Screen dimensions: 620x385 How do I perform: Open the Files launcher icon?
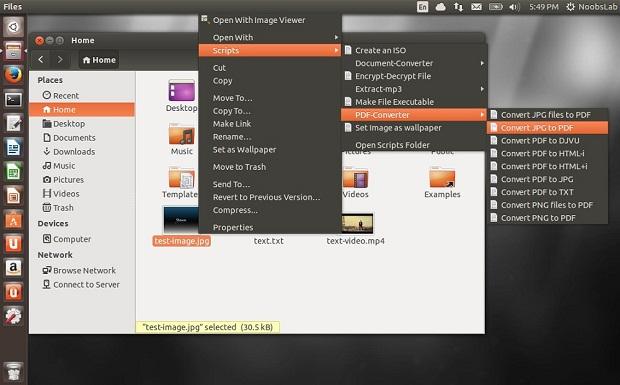point(13,51)
